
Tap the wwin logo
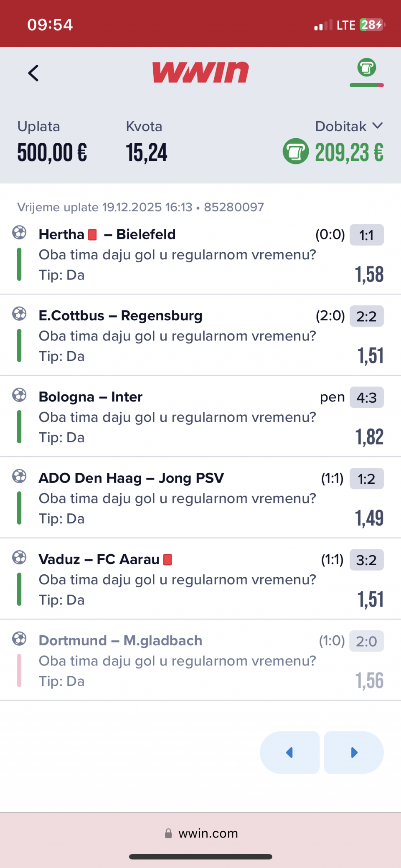coord(200,72)
